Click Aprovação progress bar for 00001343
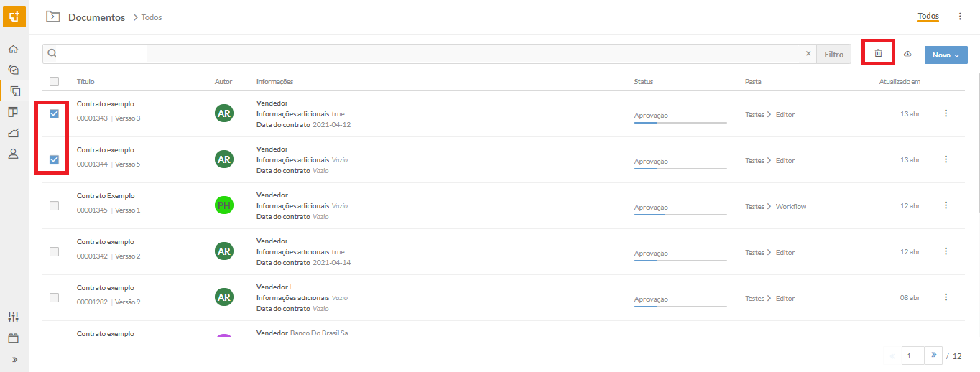 (x=680, y=122)
